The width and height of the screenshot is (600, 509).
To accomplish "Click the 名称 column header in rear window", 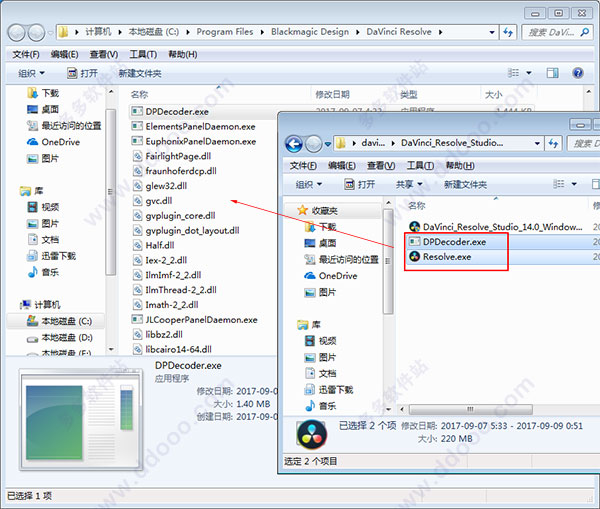I will click(x=139, y=94).
